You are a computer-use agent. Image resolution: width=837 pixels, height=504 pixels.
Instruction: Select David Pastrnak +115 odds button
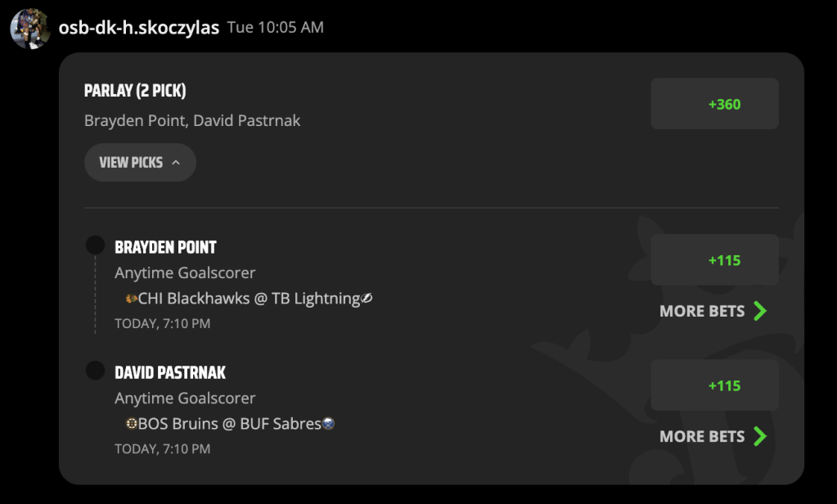pos(714,385)
